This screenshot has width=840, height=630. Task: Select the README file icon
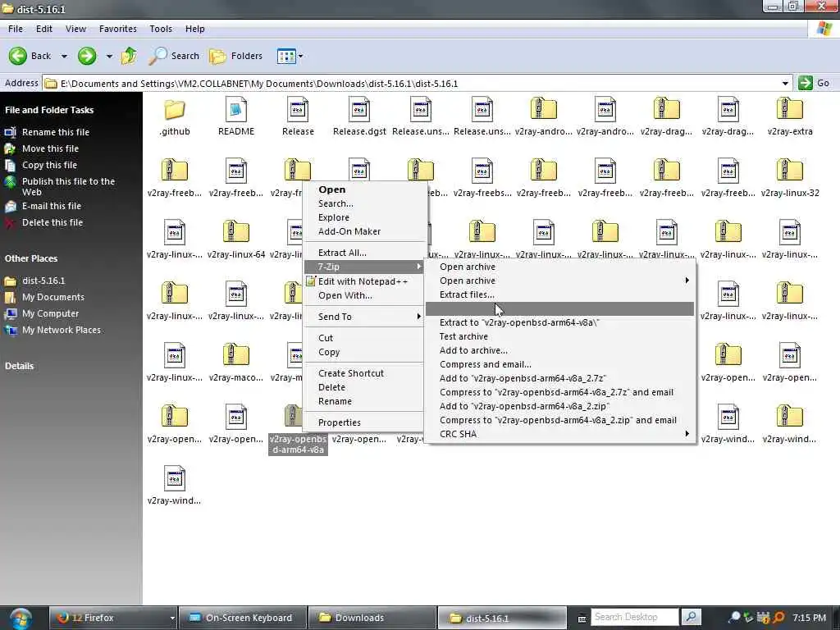[x=236, y=109]
